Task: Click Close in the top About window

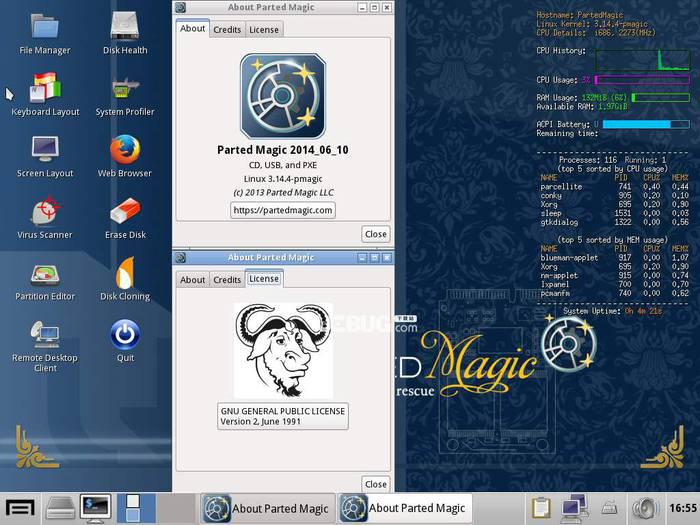Action: pos(375,234)
